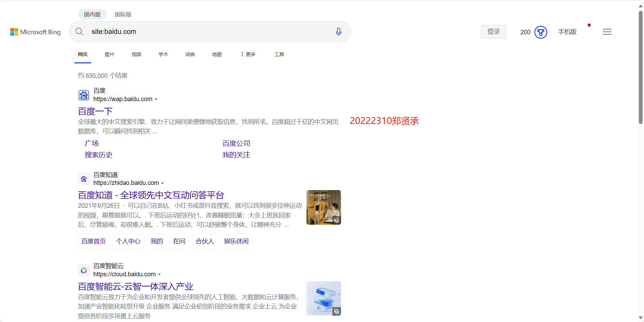Click the https://wap.baidu.com URL text

(123, 99)
